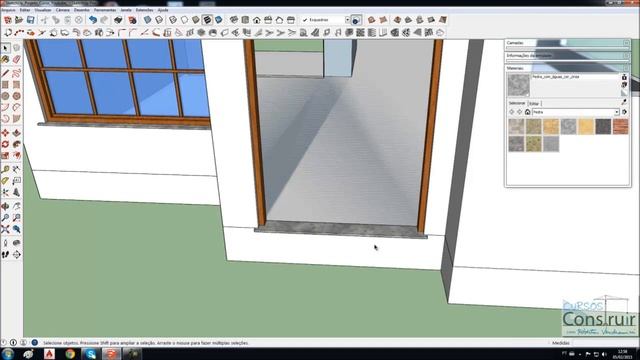Open Skype from the taskbar
Screen dimensions: 640x360
(x=91, y=353)
